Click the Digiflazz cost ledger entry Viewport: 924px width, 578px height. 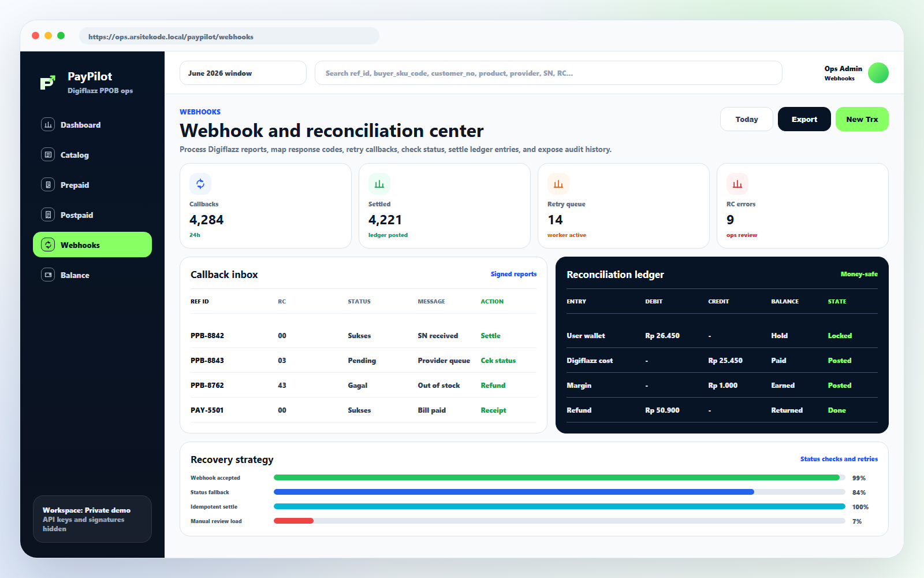(x=590, y=360)
